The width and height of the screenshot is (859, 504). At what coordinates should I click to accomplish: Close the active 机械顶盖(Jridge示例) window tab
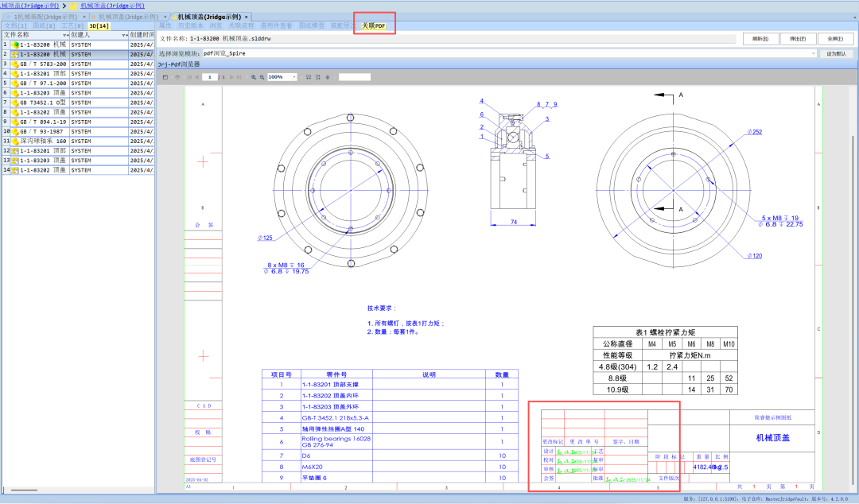tap(247, 17)
